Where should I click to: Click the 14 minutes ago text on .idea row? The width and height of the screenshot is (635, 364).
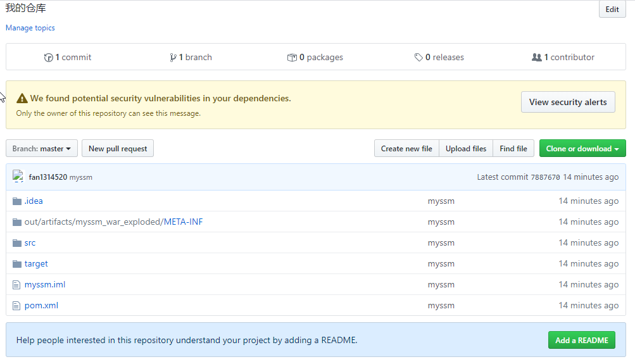point(588,201)
